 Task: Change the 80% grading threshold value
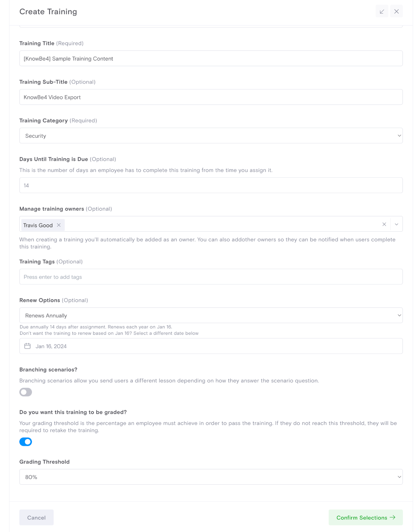point(210,476)
